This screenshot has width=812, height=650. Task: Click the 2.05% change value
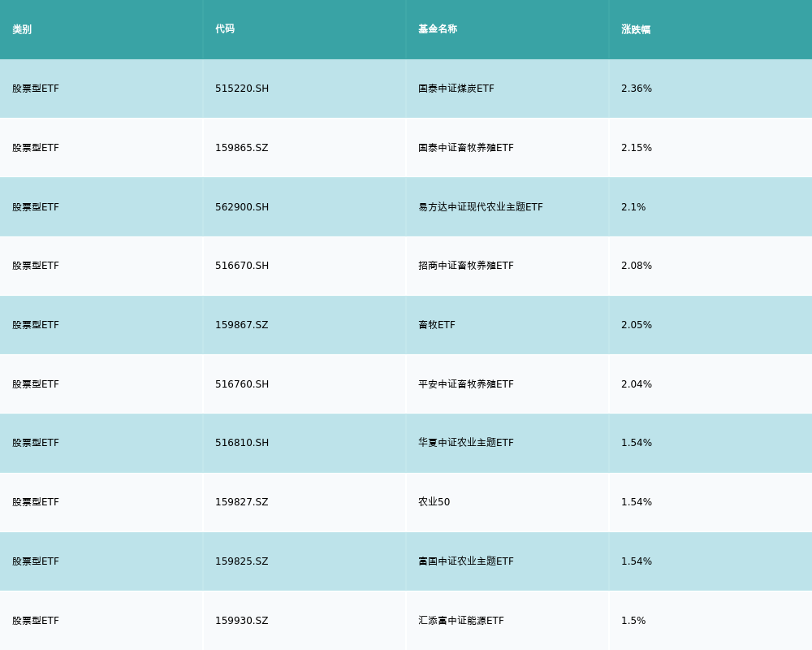pos(637,325)
